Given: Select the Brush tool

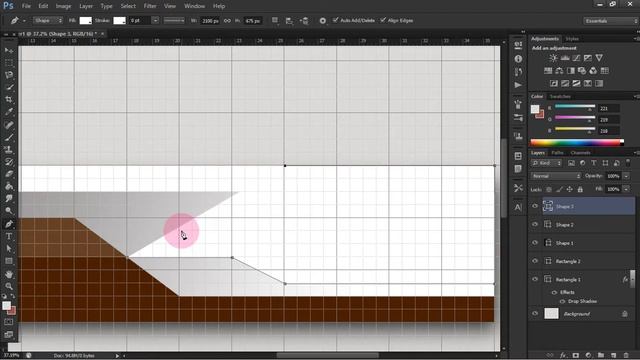Looking at the screenshot, I should 9,137.
